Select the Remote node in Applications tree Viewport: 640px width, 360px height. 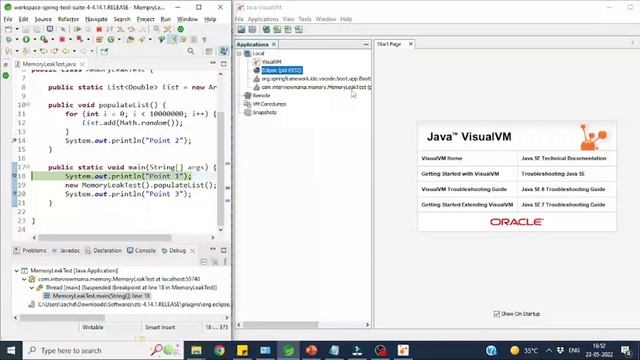pyautogui.click(x=261, y=96)
